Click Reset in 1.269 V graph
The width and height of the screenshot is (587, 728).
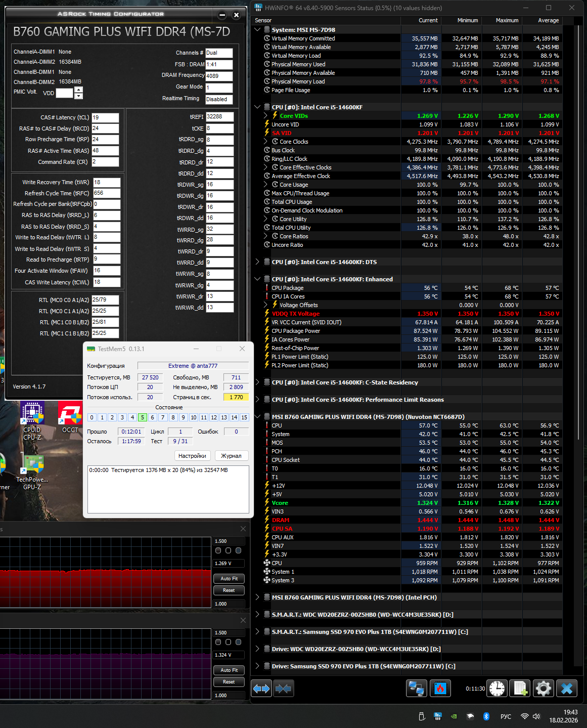229,590
